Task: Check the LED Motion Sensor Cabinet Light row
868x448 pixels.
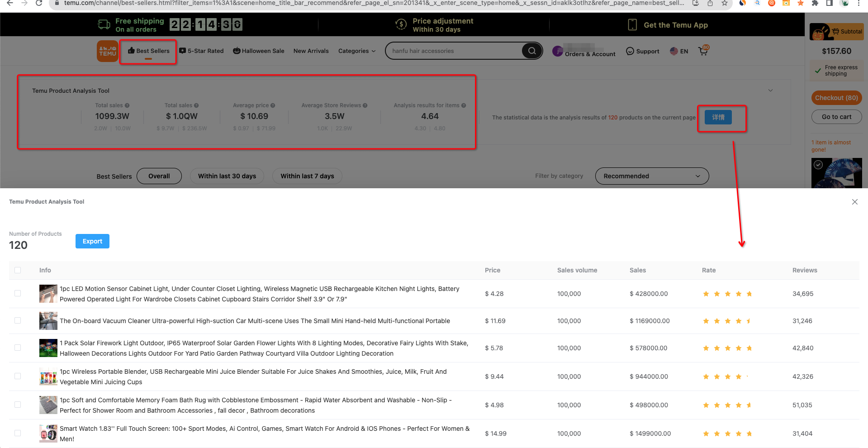Action: click(x=18, y=293)
